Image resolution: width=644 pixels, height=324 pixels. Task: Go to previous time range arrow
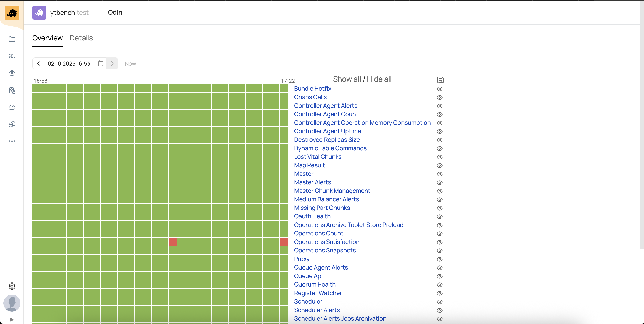click(x=38, y=63)
